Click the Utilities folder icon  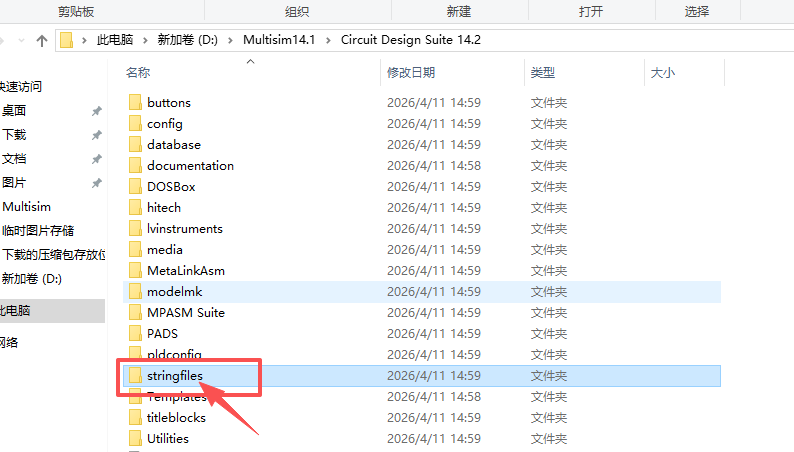[x=135, y=438]
